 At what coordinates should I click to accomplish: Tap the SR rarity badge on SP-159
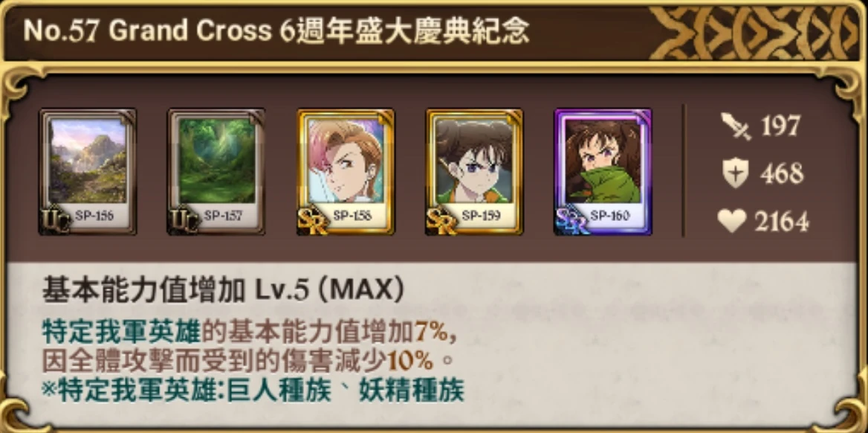tap(441, 220)
